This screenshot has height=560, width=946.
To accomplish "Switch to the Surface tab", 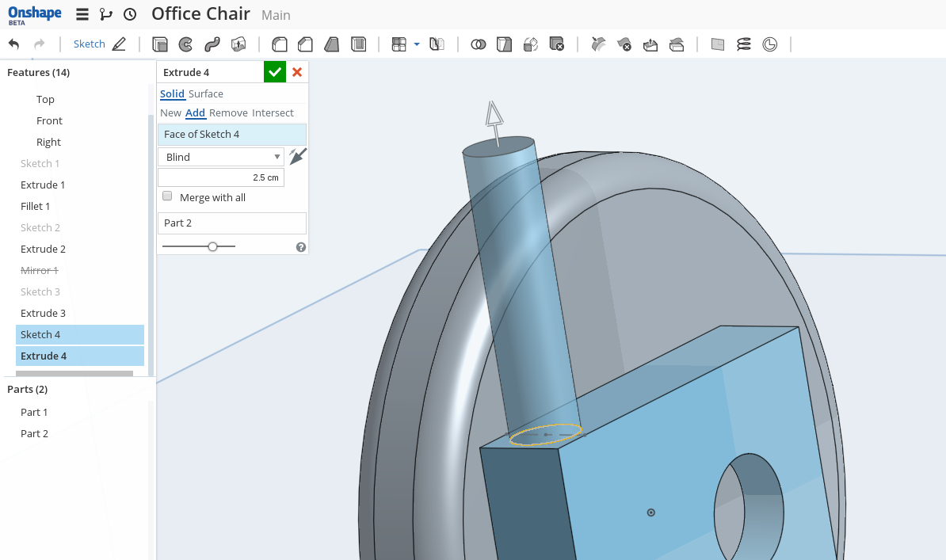I will (206, 93).
